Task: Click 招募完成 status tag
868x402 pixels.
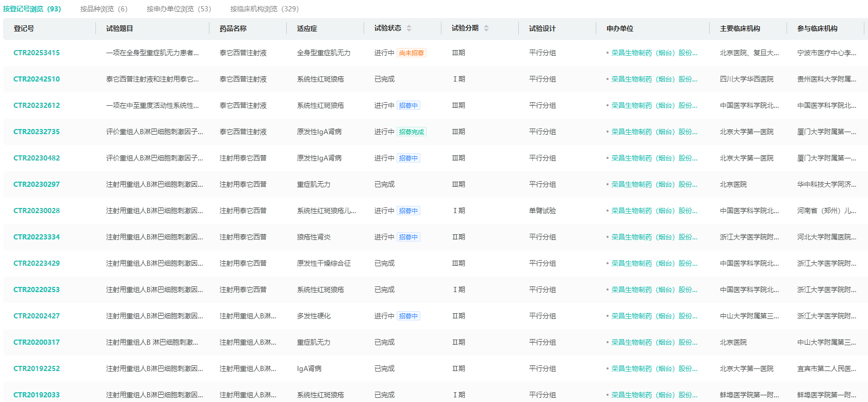Action: (x=412, y=132)
